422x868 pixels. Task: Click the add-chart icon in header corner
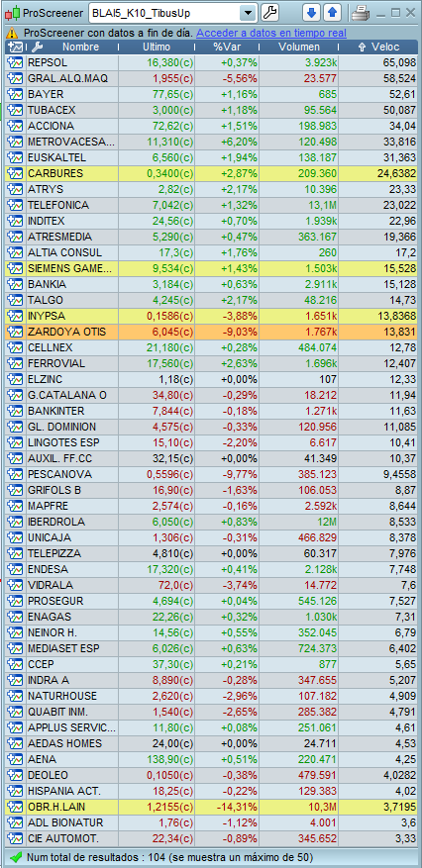pos(16,48)
